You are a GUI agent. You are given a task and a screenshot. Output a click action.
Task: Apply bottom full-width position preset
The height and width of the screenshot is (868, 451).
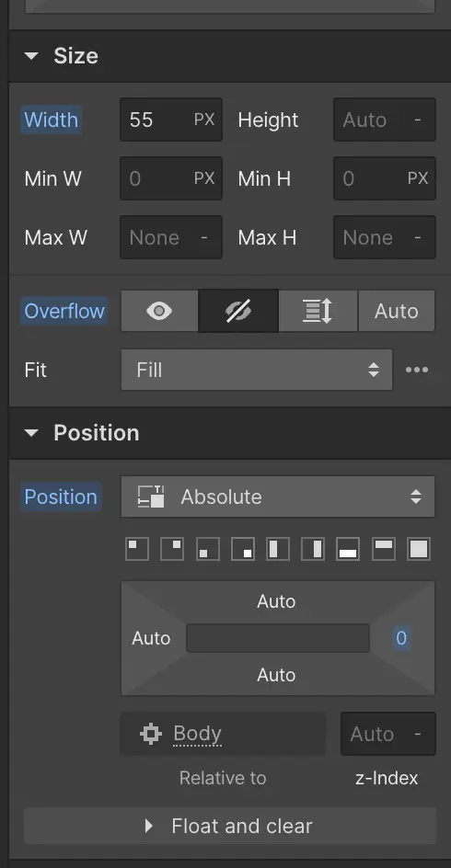pos(348,549)
